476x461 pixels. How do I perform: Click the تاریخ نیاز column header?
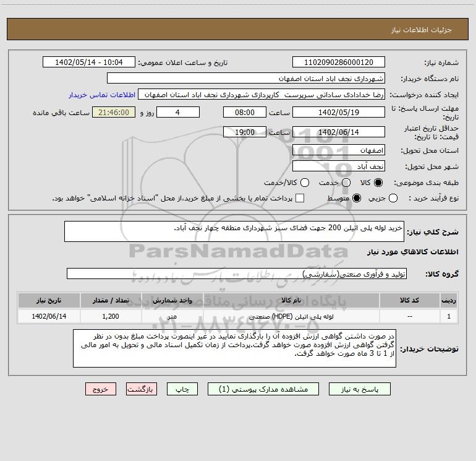pyautogui.click(x=49, y=301)
